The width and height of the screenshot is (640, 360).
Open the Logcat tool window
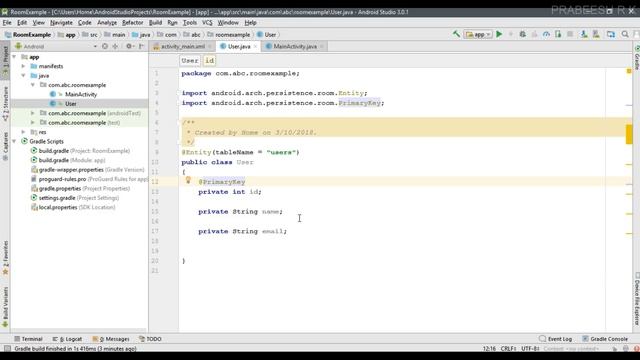click(67, 339)
